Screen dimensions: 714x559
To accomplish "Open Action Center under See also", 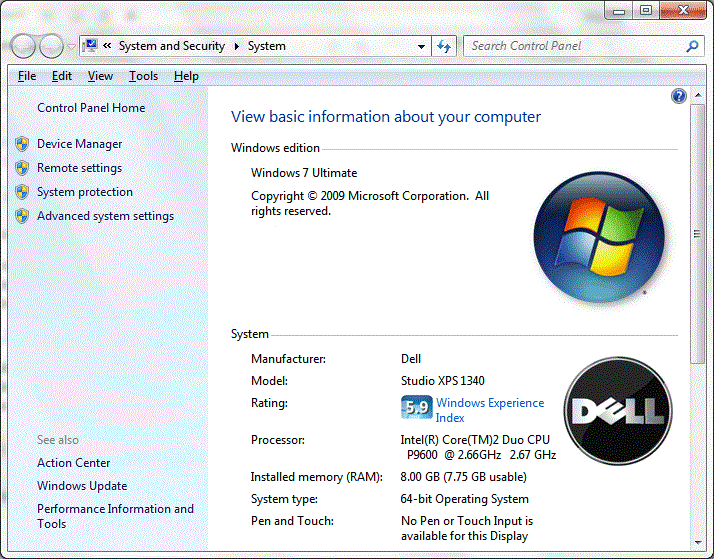I will pos(74,463).
